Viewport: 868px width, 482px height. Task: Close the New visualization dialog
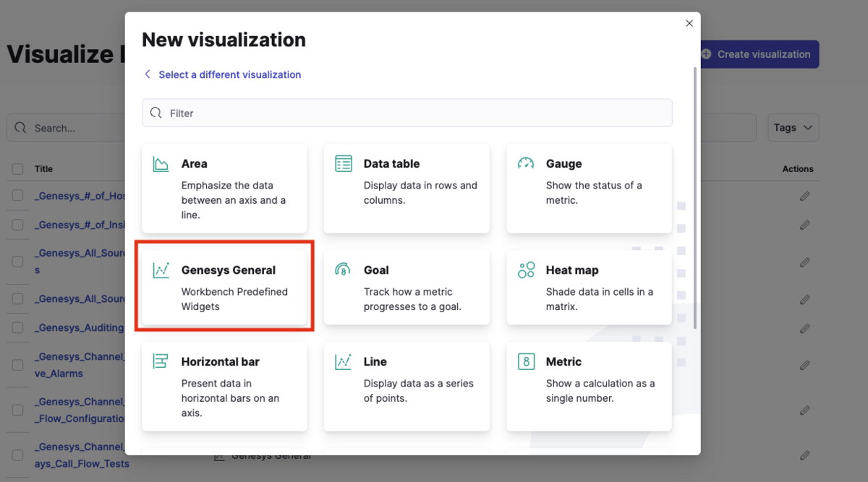coord(689,23)
